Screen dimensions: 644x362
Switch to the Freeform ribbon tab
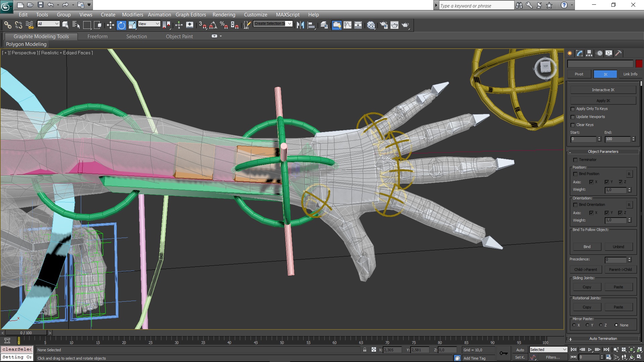click(x=97, y=37)
